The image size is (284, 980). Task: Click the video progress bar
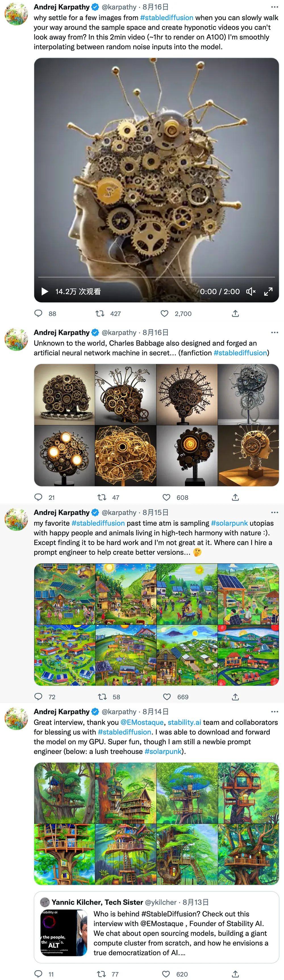pyautogui.click(x=156, y=277)
